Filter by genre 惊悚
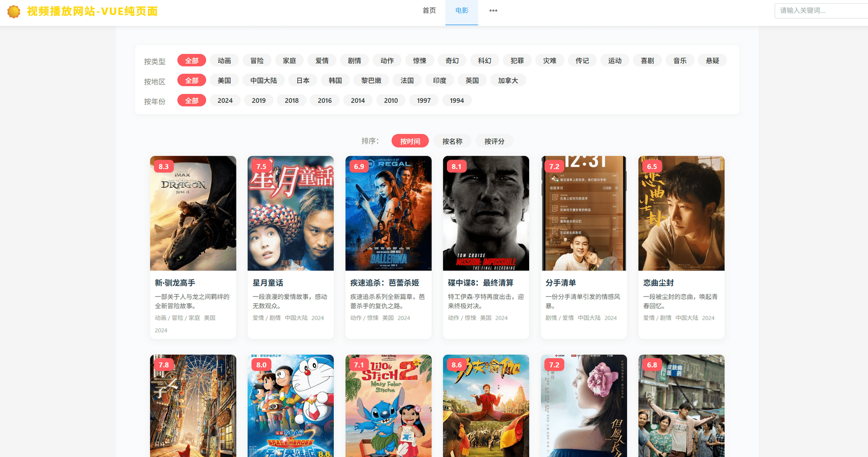The height and width of the screenshot is (457, 868). point(419,61)
